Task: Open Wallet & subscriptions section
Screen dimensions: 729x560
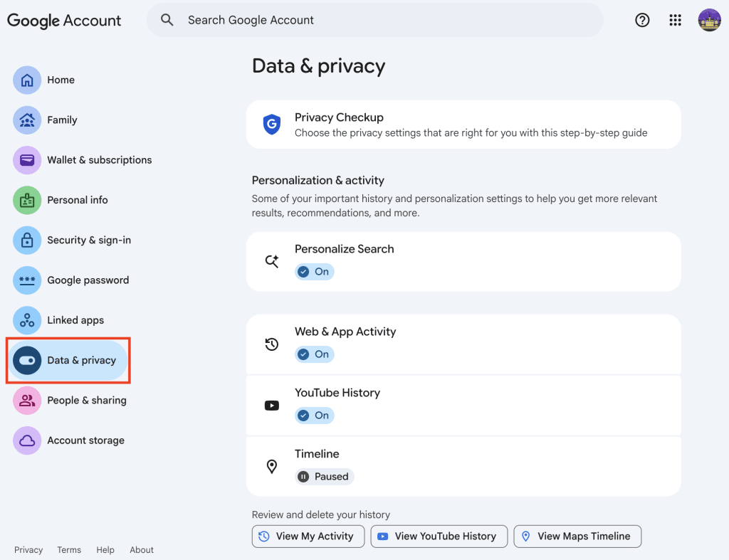Action: click(x=100, y=160)
